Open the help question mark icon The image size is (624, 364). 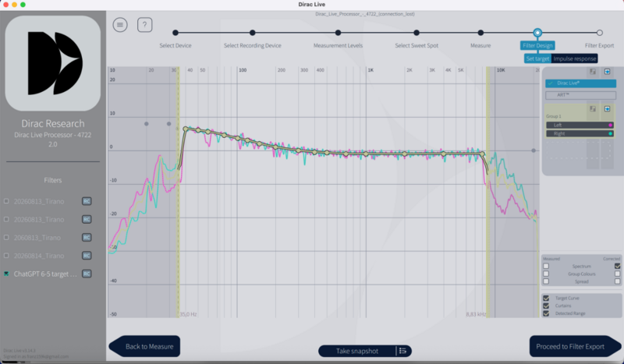(x=145, y=25)
